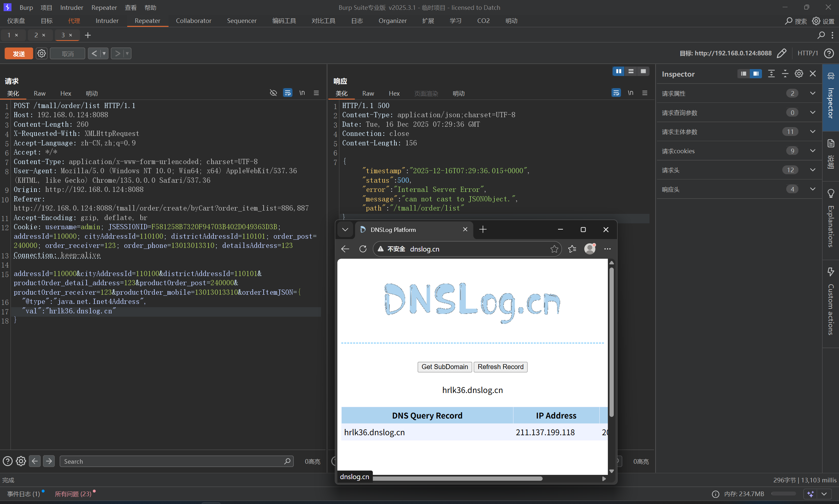
Task: Expand the 请求cookies section
Action: tap(812, 151)
